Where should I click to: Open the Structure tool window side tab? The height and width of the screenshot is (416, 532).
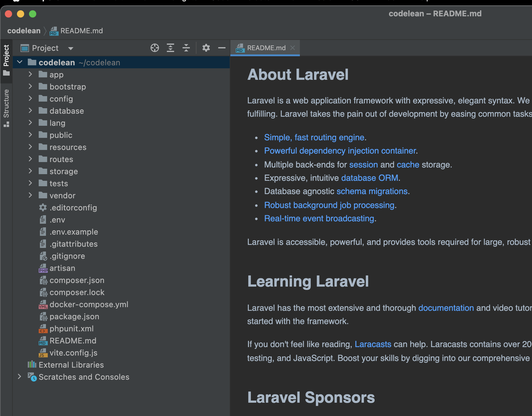(6, 108)
